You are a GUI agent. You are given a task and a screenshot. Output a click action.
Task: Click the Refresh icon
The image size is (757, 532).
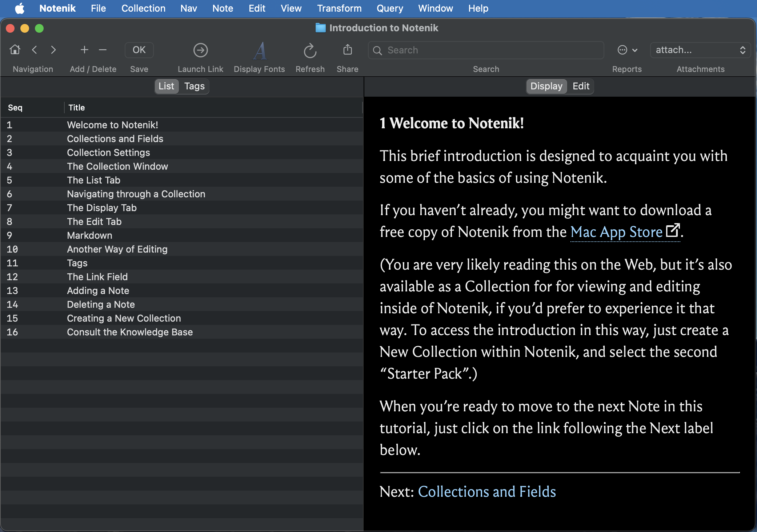pos(310,51)
